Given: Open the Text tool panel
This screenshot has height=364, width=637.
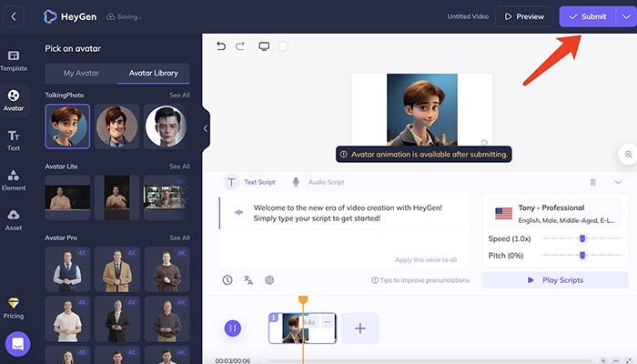Looking at the screenshot, I should (x=14, y=139).
